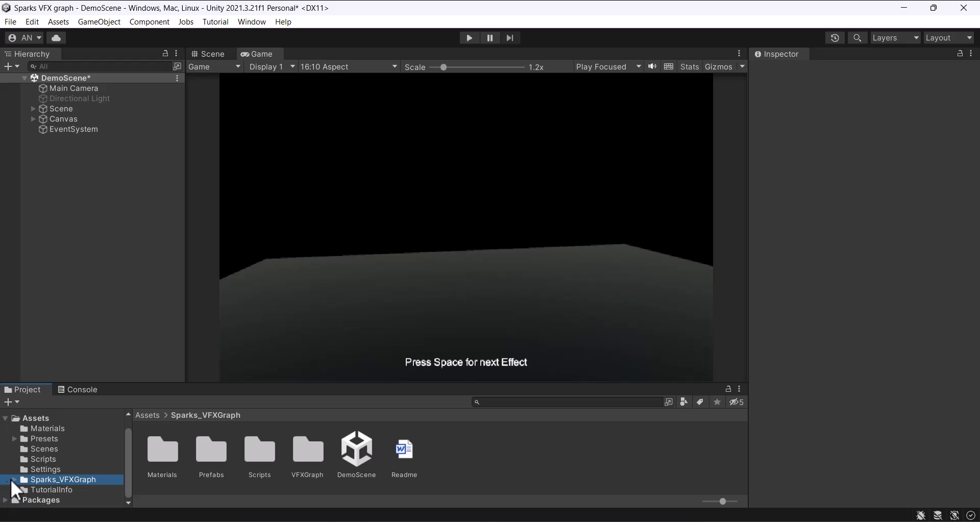
Task: Toggle Project panel lock icon
Action: pos(728,389)
